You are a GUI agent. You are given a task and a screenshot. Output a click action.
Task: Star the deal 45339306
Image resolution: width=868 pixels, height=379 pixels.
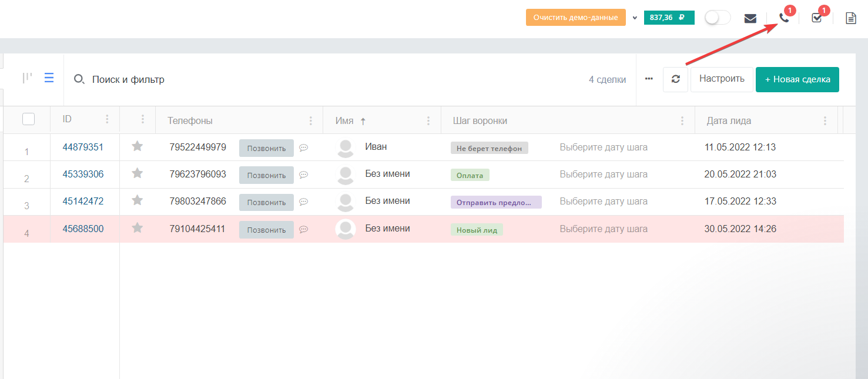(x=137, y=173)
